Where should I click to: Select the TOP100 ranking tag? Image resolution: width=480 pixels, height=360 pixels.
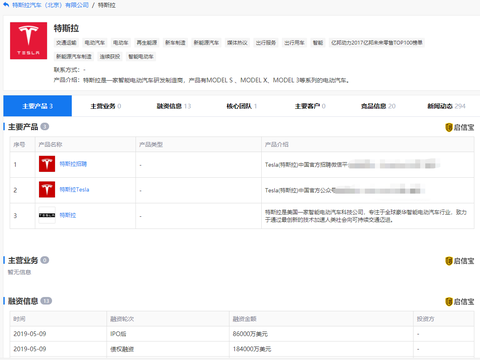377,43
